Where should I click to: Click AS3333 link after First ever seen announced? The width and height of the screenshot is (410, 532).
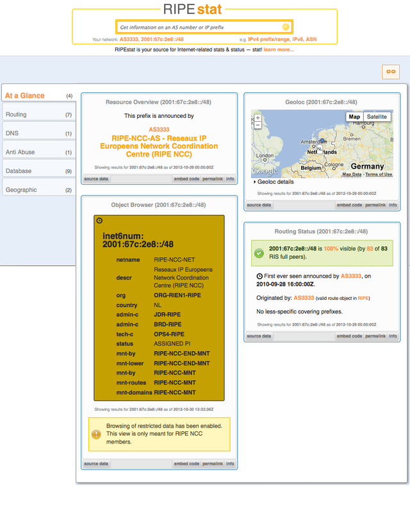(351, 276)
